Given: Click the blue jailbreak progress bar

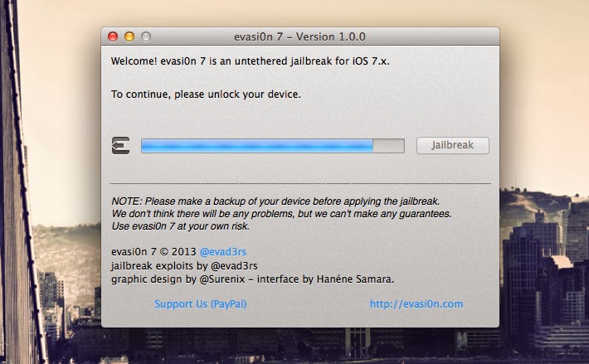Looking at the screenshot, I should (x=273, y=146).
